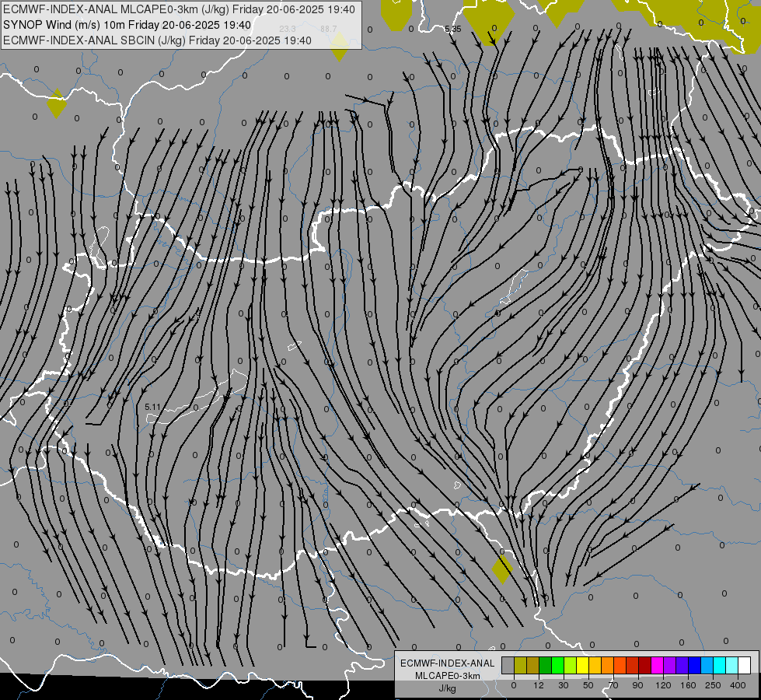Pick the bright green legend swatch
The width and height of the screenshot is (761, 700).
coord(557,665)
